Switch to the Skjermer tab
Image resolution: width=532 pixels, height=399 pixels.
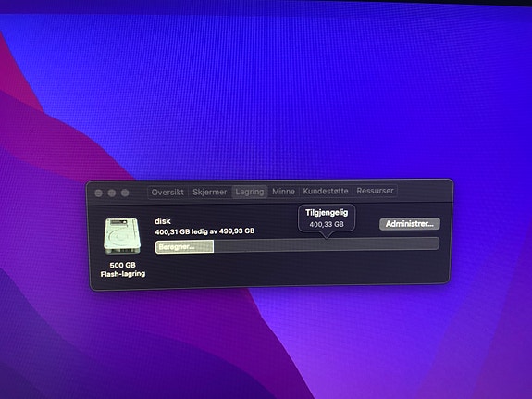209,193
